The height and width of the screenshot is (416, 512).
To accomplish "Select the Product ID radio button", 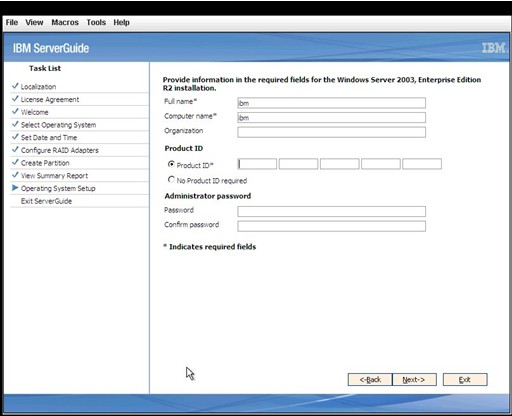I will coord(171,164).
